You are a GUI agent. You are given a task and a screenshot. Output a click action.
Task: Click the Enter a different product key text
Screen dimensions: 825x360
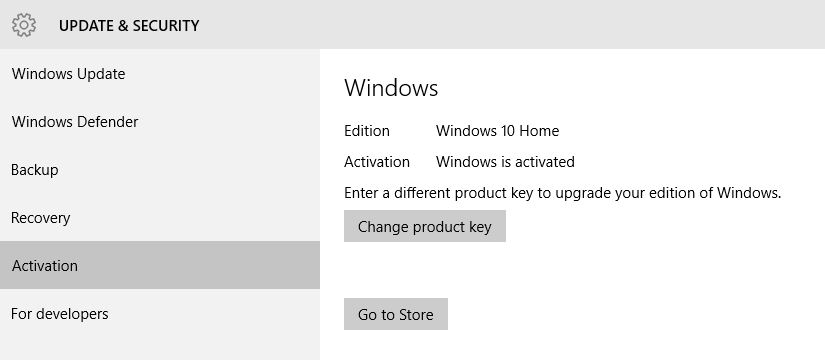tap(562, 193)
